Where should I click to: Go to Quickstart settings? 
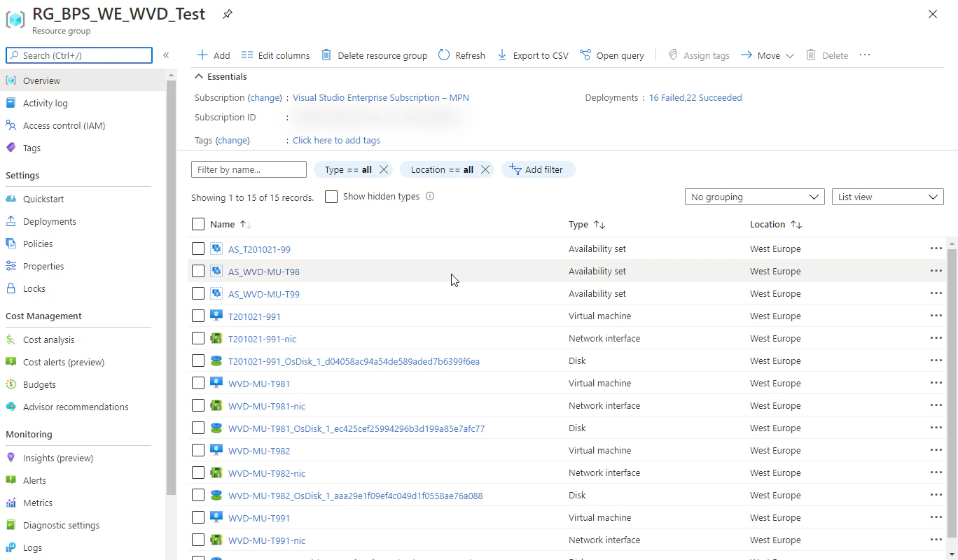coord(43,199)
